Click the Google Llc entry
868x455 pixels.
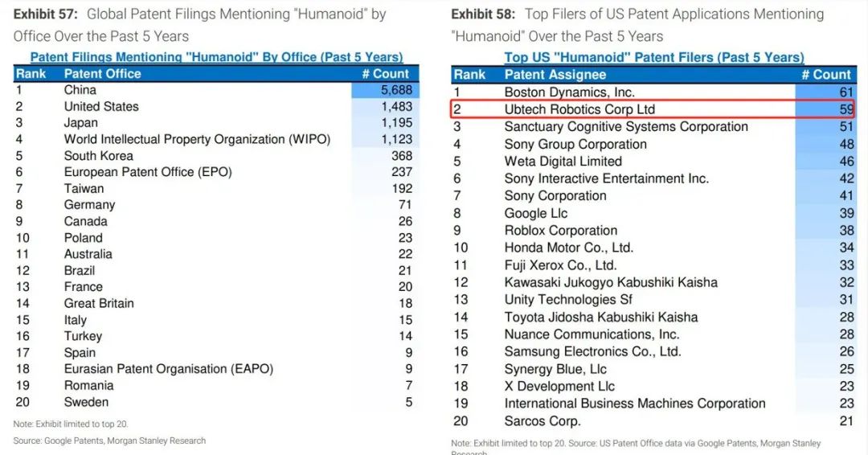535,213
